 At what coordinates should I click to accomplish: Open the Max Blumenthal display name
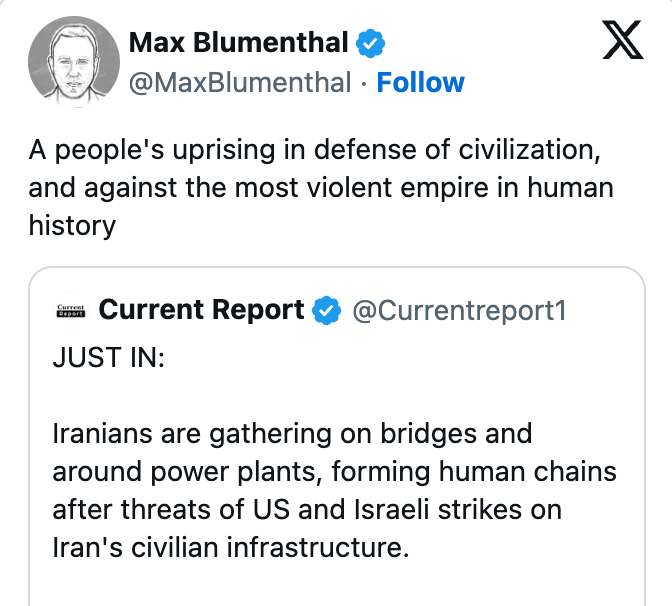(238, 43)
